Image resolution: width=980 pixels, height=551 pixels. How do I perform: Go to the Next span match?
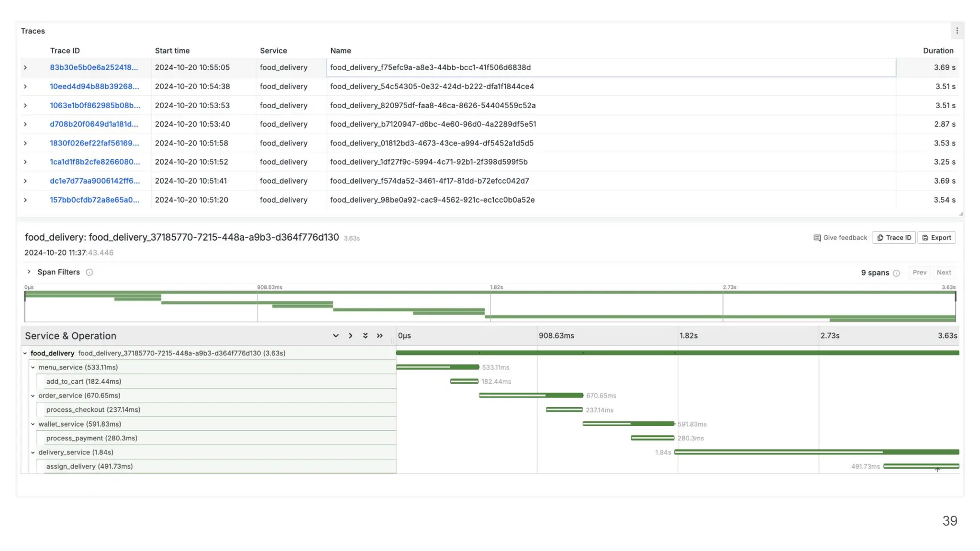tap(943, 273)
